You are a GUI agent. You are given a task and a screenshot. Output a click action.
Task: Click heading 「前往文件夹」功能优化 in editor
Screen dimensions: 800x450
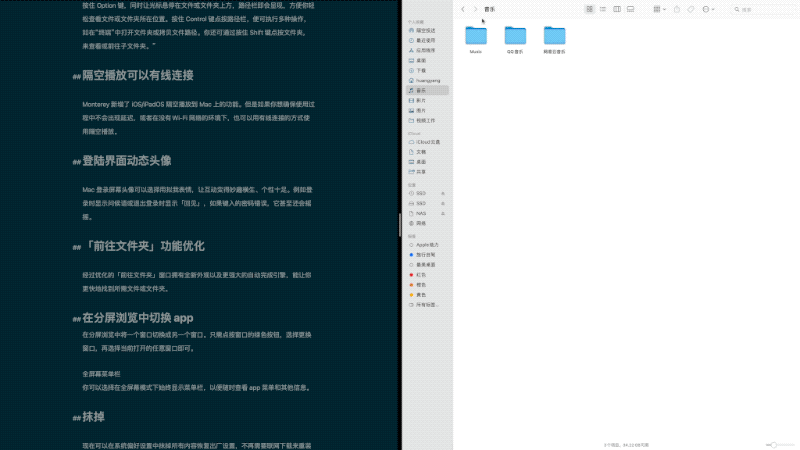pos(143,246)
